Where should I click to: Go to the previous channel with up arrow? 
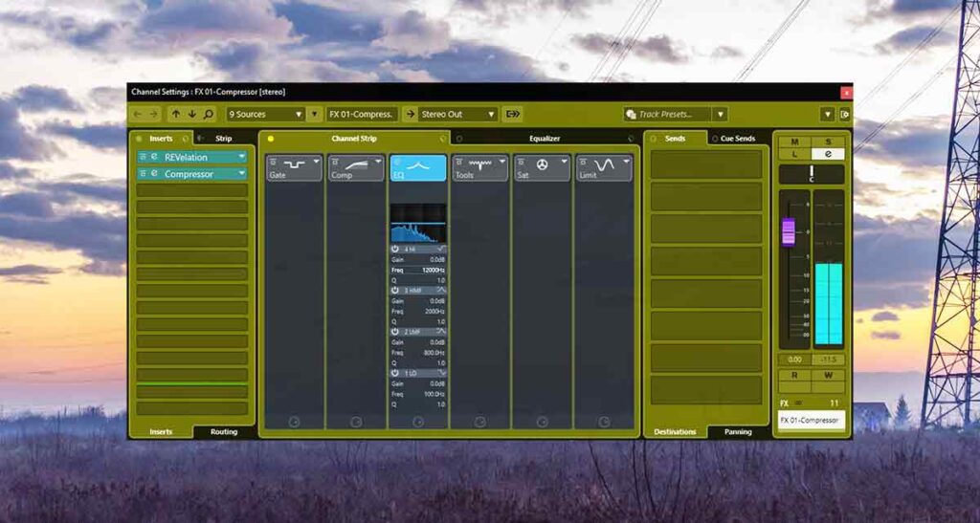176,114
